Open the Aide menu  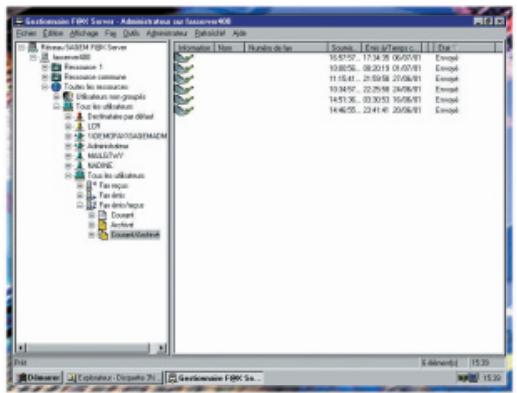[239, 33]
